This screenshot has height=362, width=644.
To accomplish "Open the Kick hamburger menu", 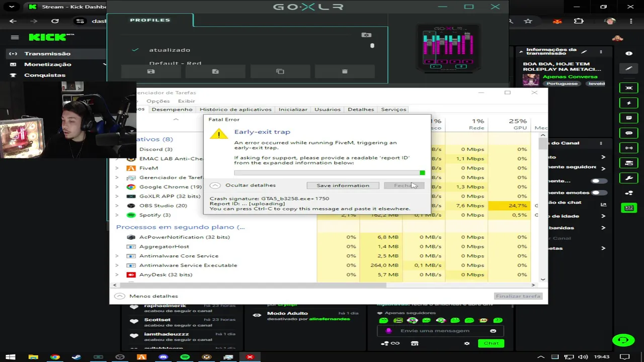I will click(x=15, y=37).
